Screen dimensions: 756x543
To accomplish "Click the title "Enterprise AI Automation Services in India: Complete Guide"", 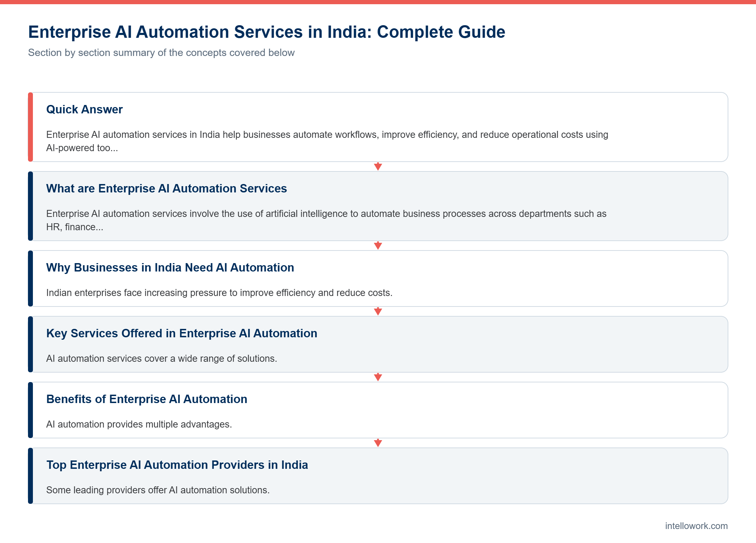I will coord(267,32).
